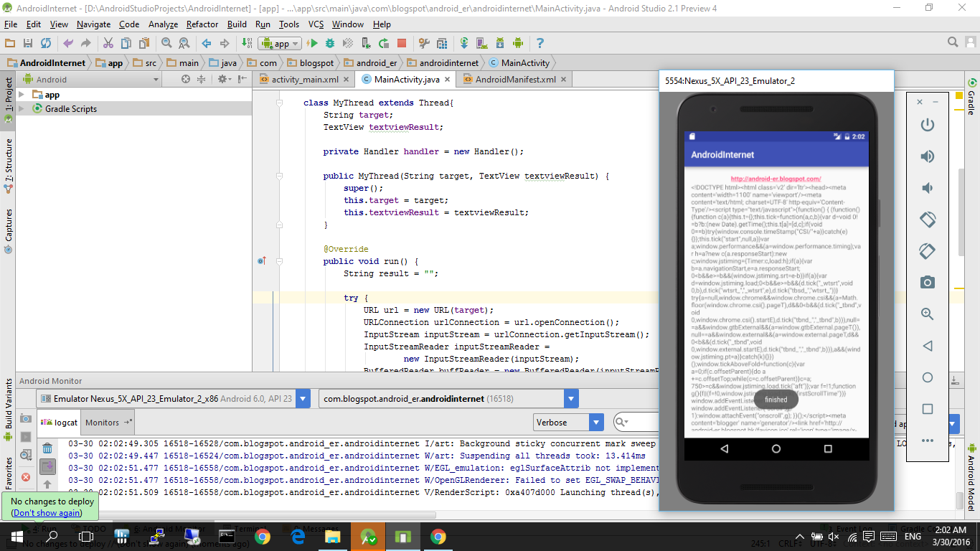Run the app with green play button
Screen dimensions: 980x551
click(x=314, y=44)
